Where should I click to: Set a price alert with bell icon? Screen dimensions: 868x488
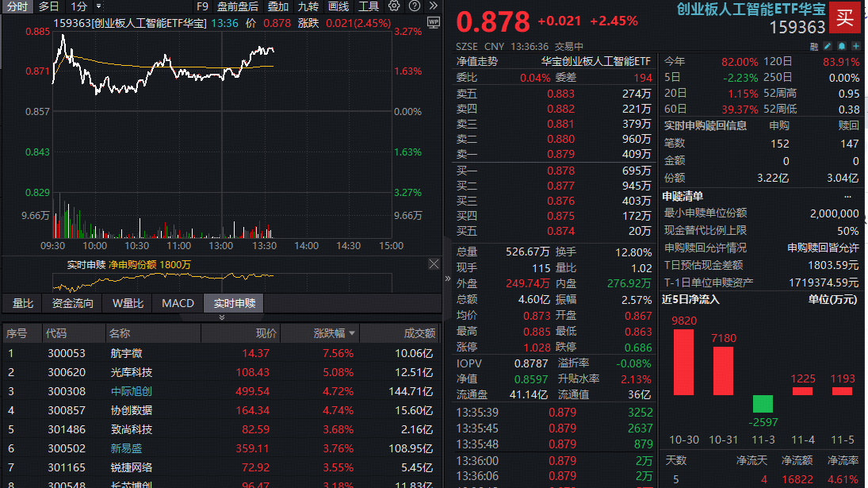[842, 47]
